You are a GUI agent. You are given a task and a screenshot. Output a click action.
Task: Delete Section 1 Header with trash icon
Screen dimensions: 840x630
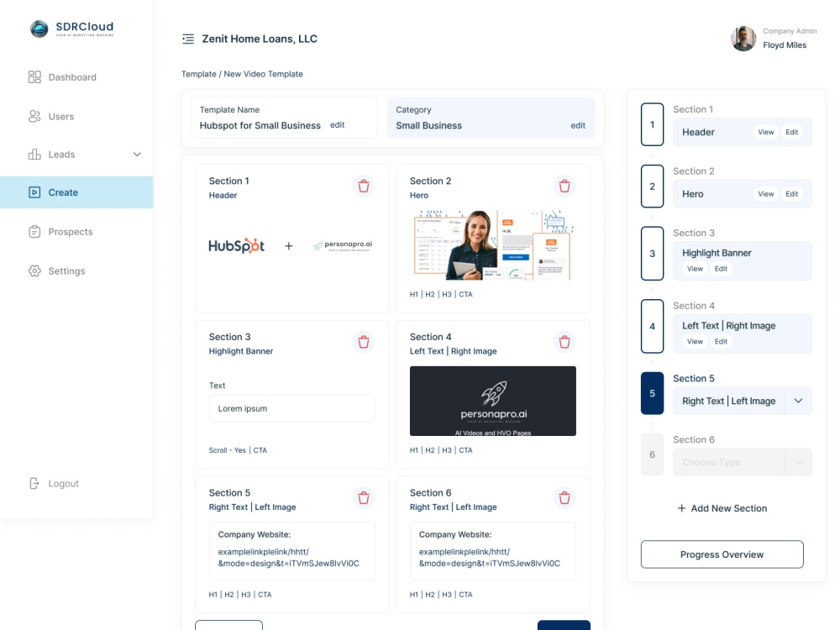click(x=364, y=186)
